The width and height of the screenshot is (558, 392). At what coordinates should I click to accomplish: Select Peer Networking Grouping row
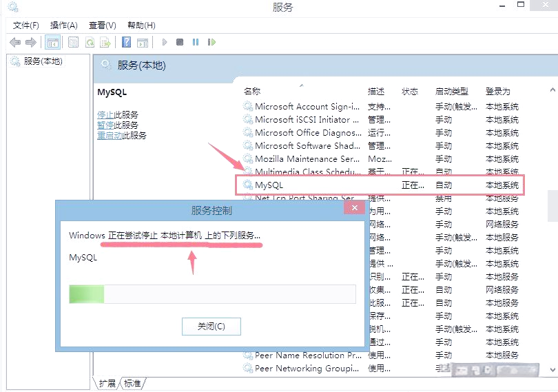(380, 368)
